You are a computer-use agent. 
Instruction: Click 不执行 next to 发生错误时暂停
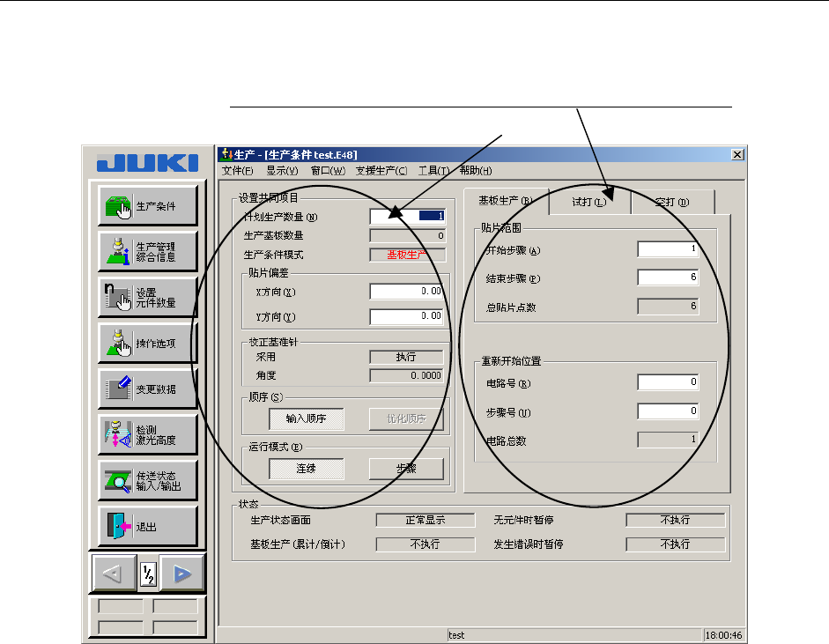675,544
